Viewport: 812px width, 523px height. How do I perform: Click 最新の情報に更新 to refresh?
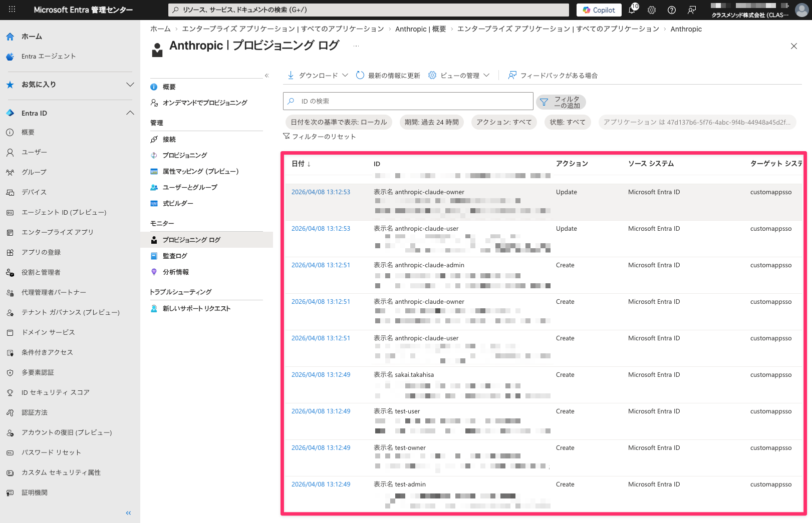[388, 76]
